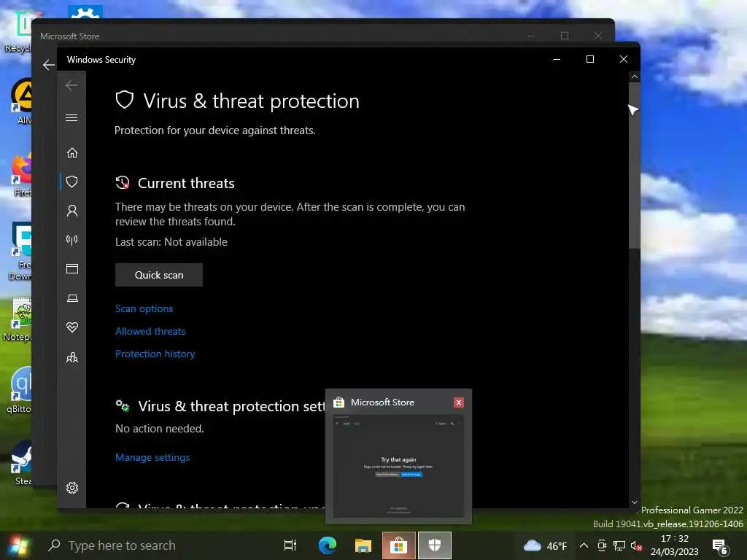Launch Microsoft Edge from the taskbar

pyautogui.click(x=327, y=545)
